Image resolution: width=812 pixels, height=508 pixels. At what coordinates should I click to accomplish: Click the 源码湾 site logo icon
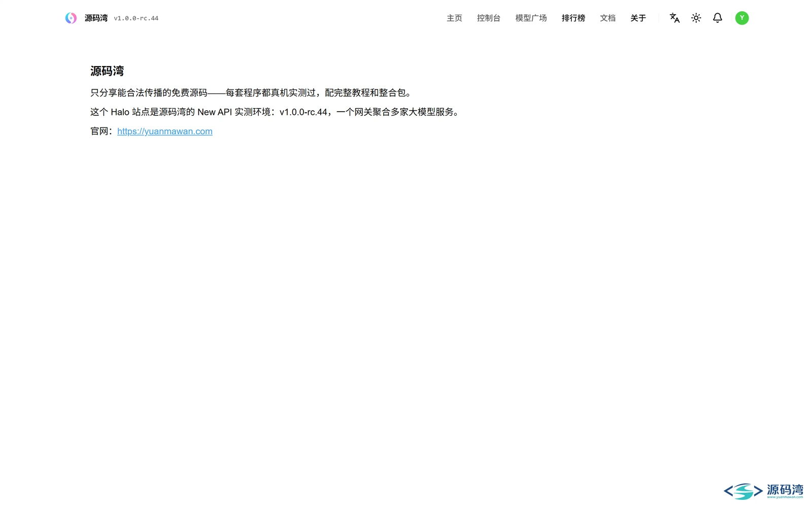coord(71,18)
